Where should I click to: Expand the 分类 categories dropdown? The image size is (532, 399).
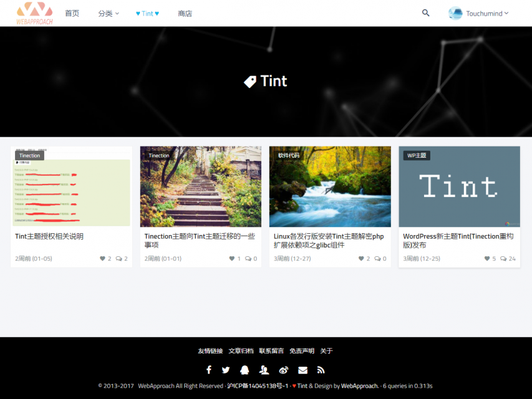tap(107, 12)
